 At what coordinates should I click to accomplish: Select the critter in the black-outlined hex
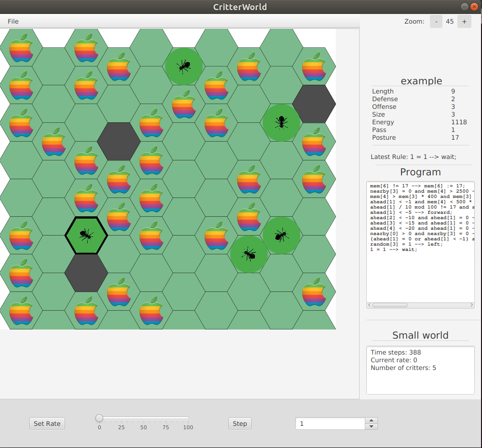point(86,236)
